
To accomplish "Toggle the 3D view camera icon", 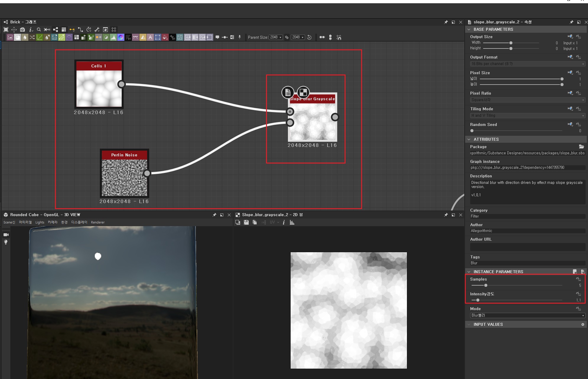I will (6, 235).
